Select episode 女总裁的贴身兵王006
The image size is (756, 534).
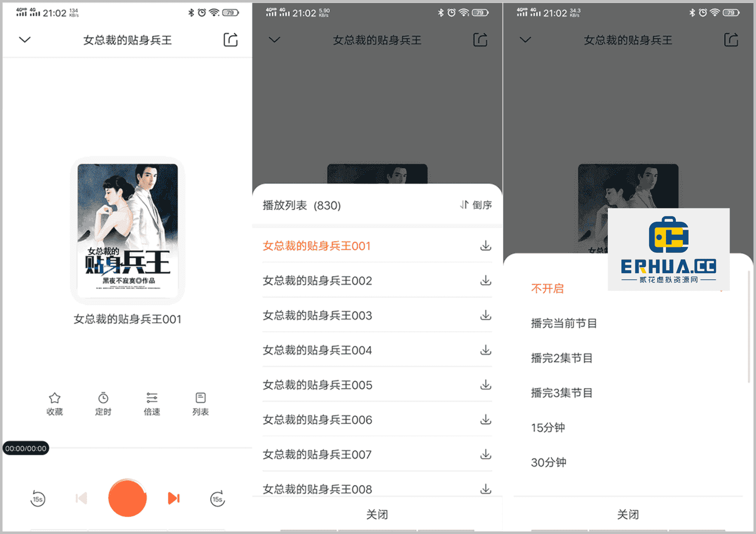[317, 420]
